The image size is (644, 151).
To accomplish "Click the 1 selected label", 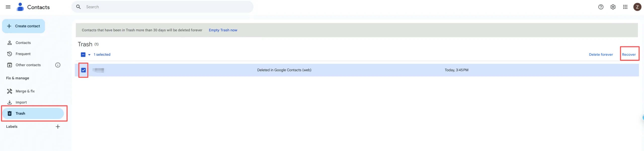I will click(x=102, y=55).
